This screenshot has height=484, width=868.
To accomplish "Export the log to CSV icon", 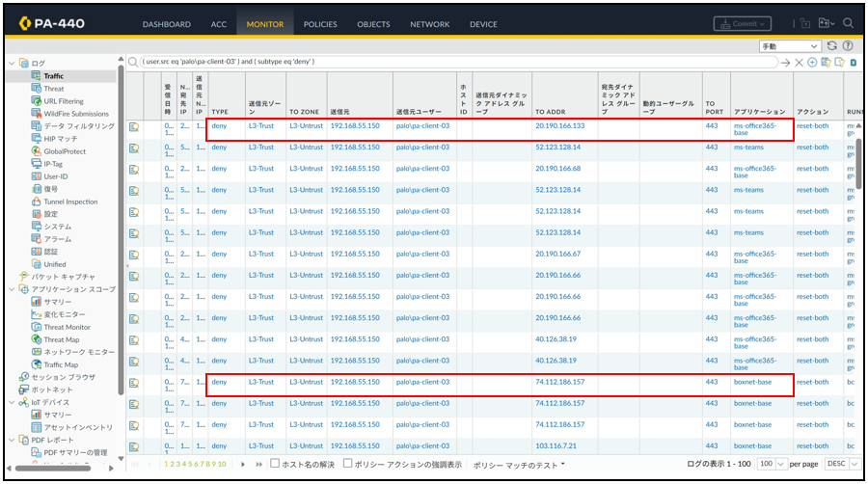I will coord(854,63).
